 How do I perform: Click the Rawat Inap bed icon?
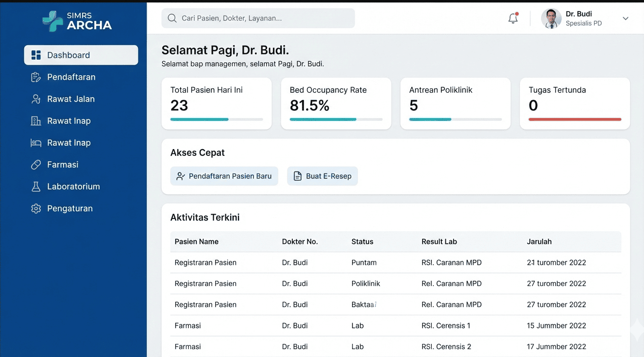(x=36, y=143)
